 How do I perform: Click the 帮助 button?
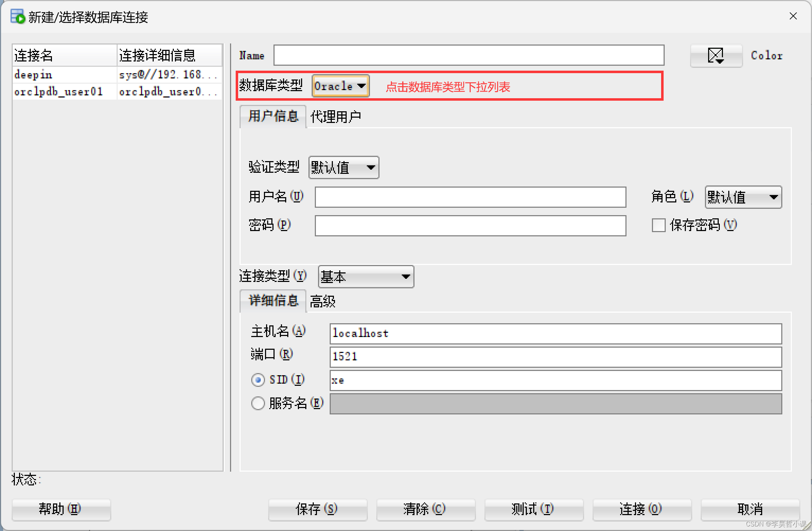[x=61, y=509]
